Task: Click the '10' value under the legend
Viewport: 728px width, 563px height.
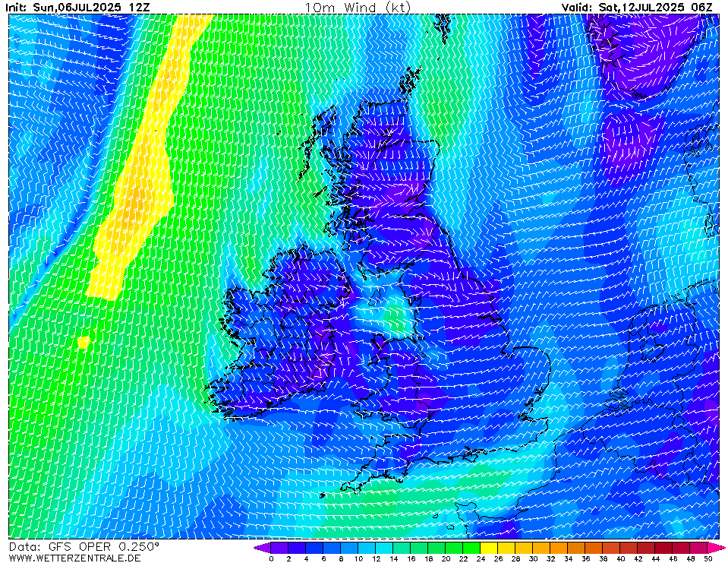Action: pyautogui.click(x=358, y=558)
